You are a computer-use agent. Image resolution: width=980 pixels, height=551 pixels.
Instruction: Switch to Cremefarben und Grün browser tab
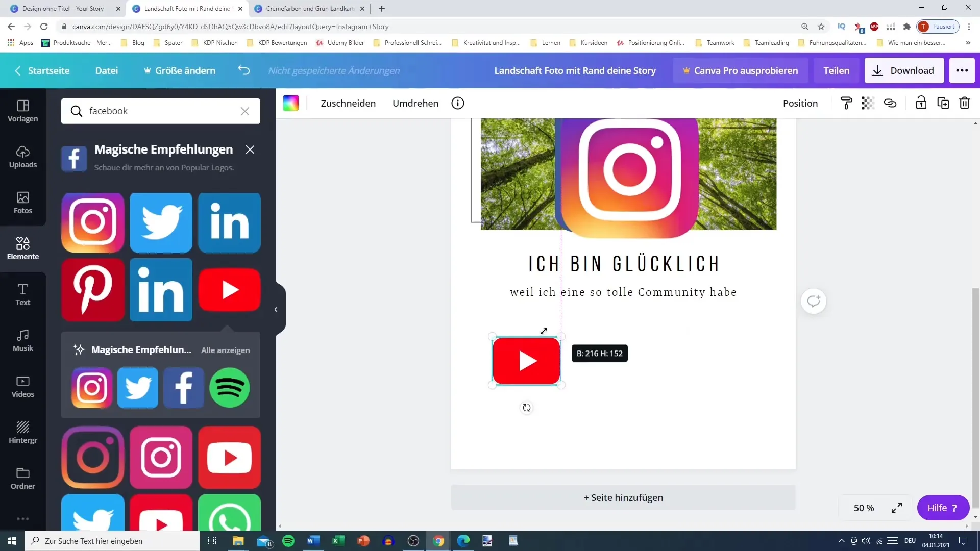pyautogui.click(x=310, y=9)
